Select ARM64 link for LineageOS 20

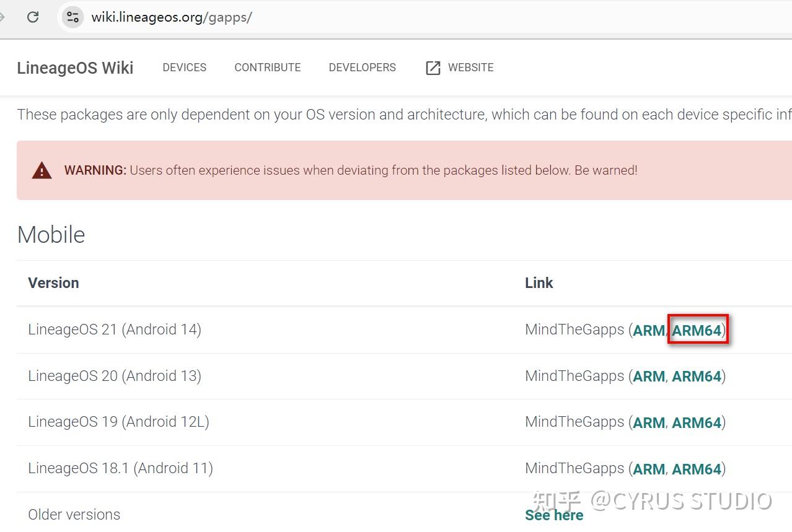pos(697,376)
